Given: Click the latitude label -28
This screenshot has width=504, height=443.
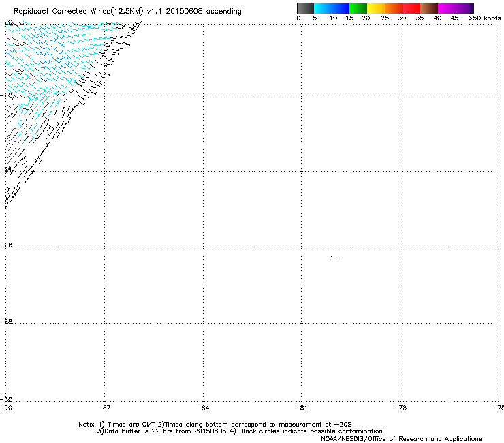Looking at the screenshot, I should coord(6,322).
